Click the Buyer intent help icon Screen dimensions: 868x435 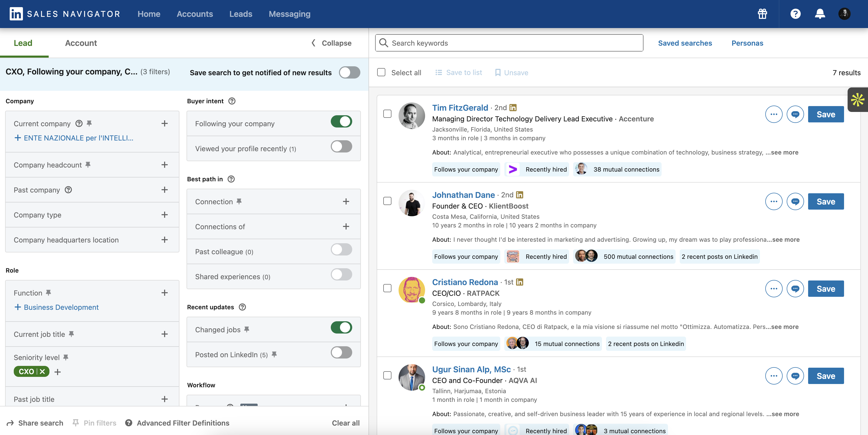pos(232,101)
